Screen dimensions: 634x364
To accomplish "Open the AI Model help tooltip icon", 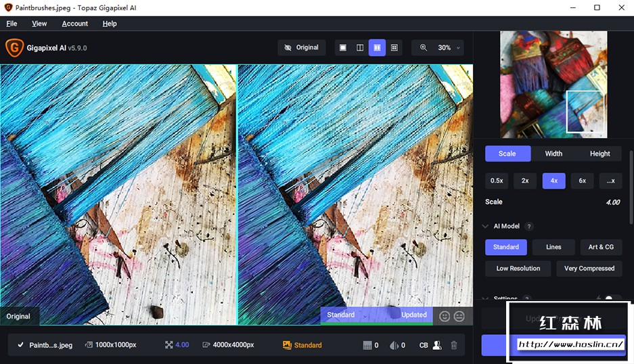I will click(528, 227).
